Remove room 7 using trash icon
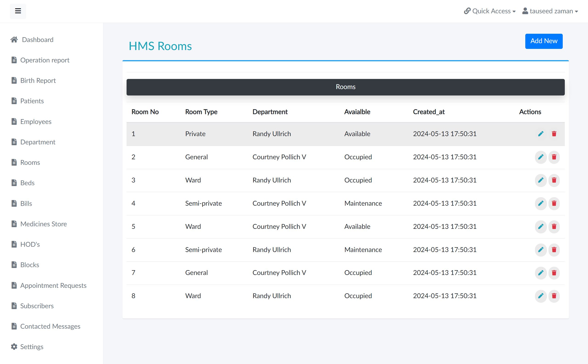This screenshot has width=588, height=364. click(554, 273)
